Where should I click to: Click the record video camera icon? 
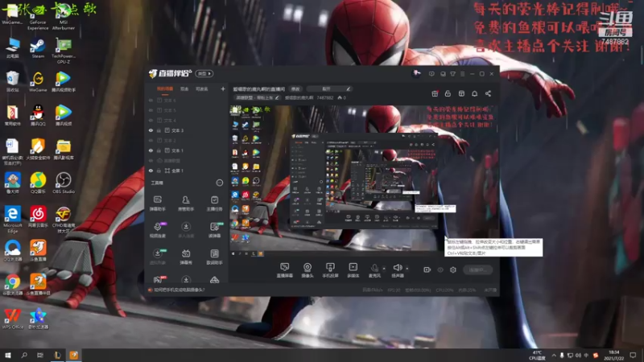click(x=427, y=269)
